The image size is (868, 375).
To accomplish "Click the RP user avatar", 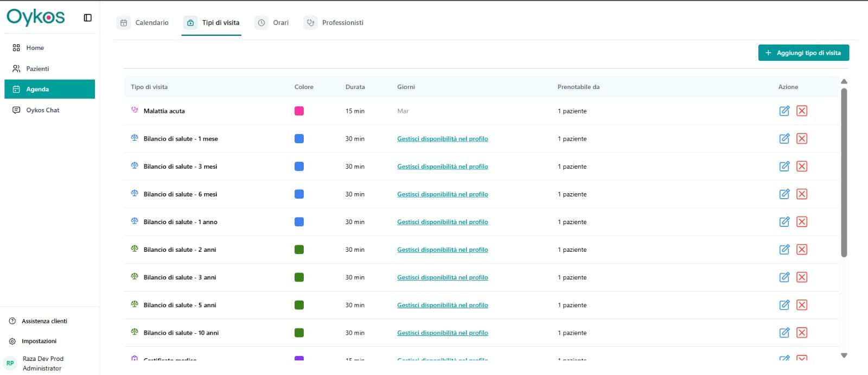I will tap(10, 363).
